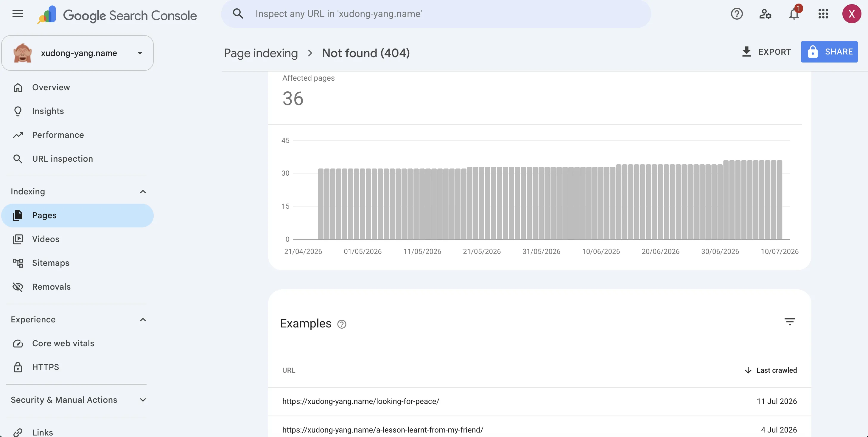The height and width of the screenshot is (437, 868).
Task: Click the Inspect any URL search field
Action: 436,14
